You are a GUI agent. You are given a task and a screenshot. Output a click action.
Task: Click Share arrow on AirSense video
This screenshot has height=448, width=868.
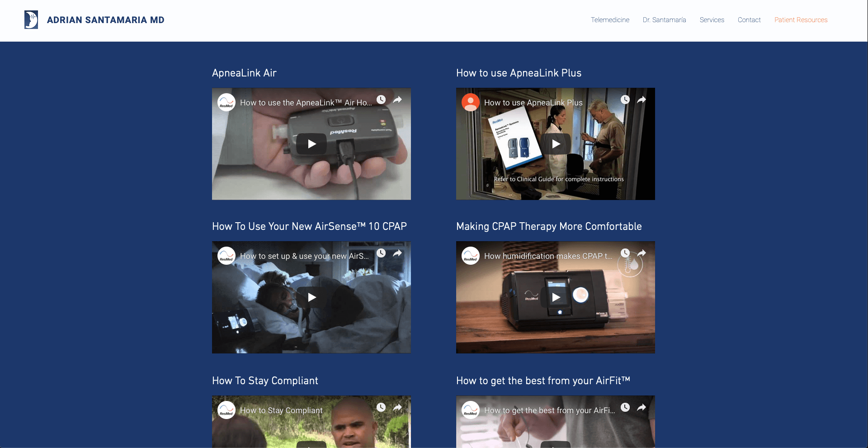397,253
